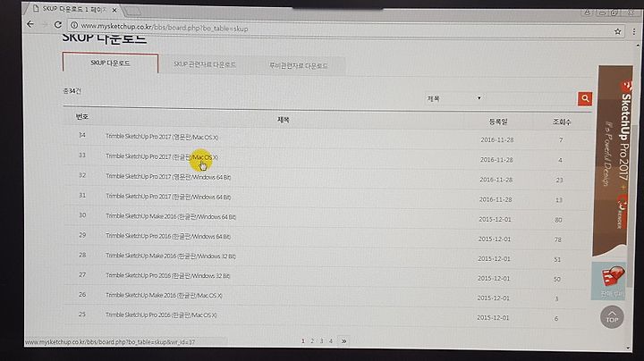The width and height of the screenshot is (644, 361).
Task: Click the red search magnifier button
Action: (585, 98)
